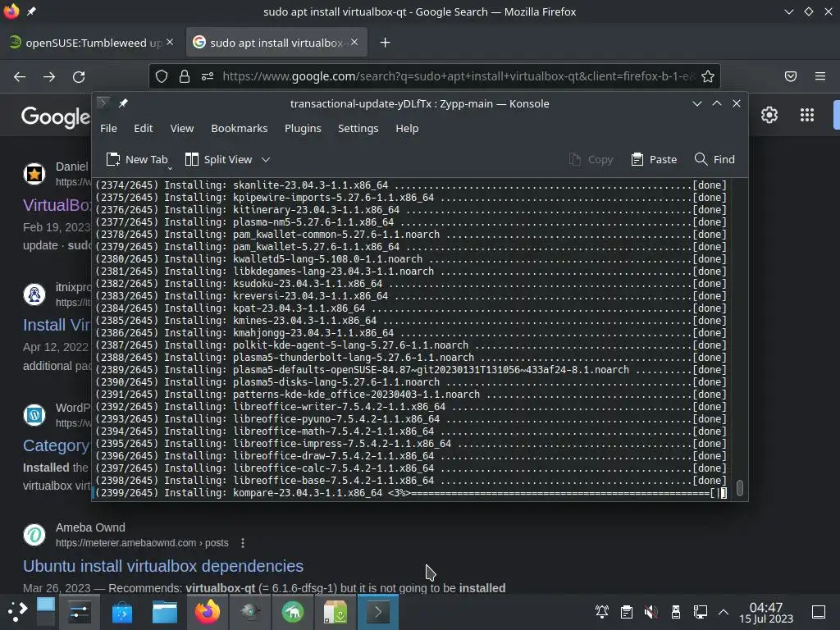Expand Split View dropdown arrow
The height and width of the screenshot is (630, 840).
266,159
